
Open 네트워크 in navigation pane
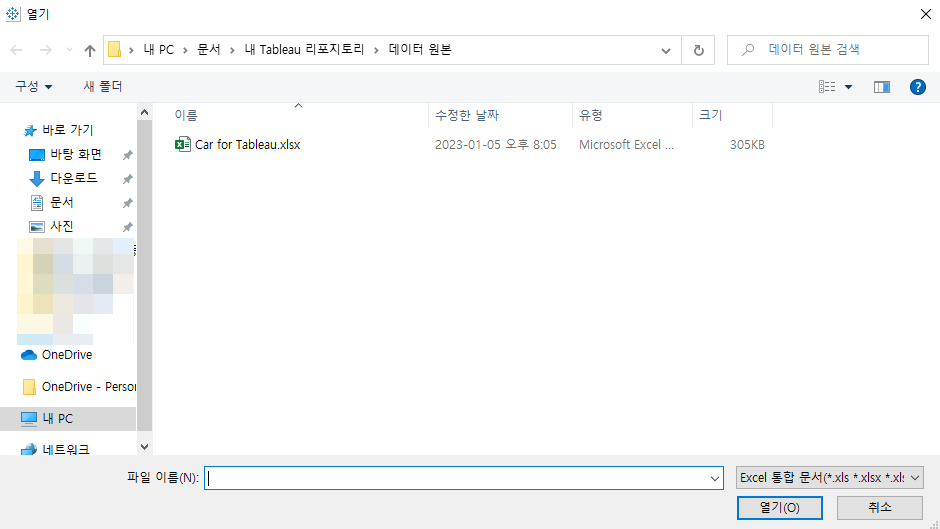tap(66, 449)
